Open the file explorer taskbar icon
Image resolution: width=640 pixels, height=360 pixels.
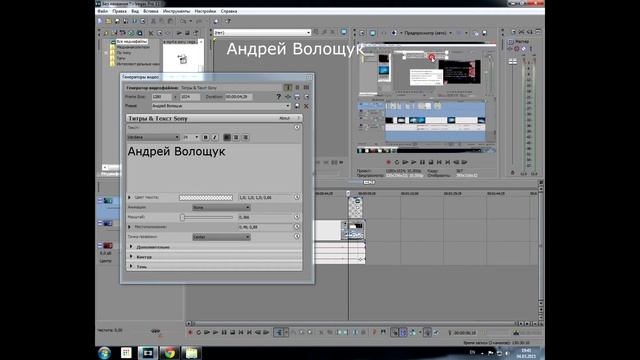coord(191,353)
